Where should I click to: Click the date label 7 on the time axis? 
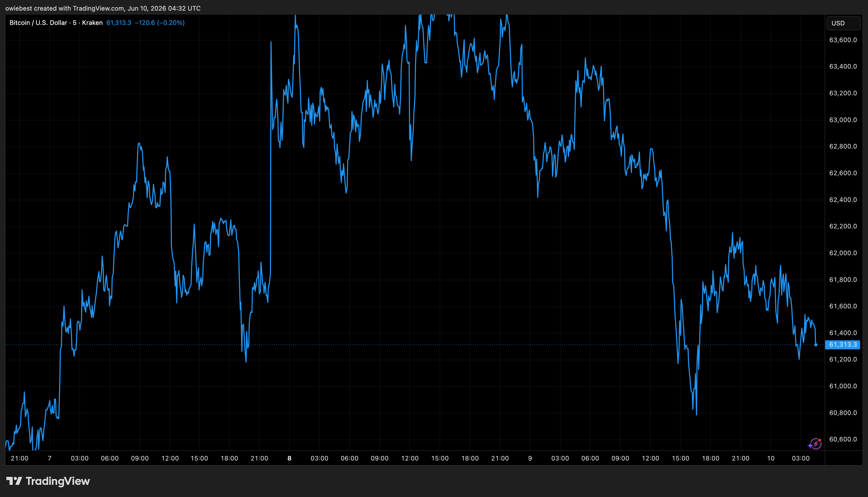pos(49,458)
